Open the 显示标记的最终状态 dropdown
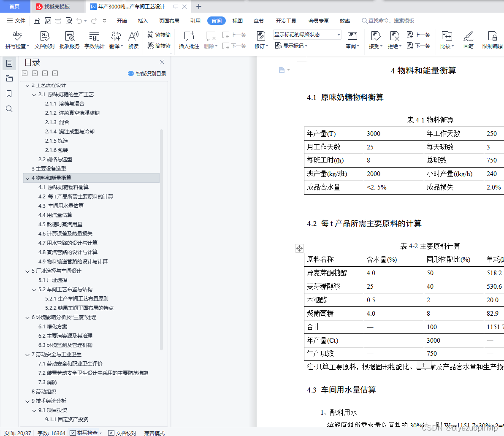504x436 pixels. point(307,34)
